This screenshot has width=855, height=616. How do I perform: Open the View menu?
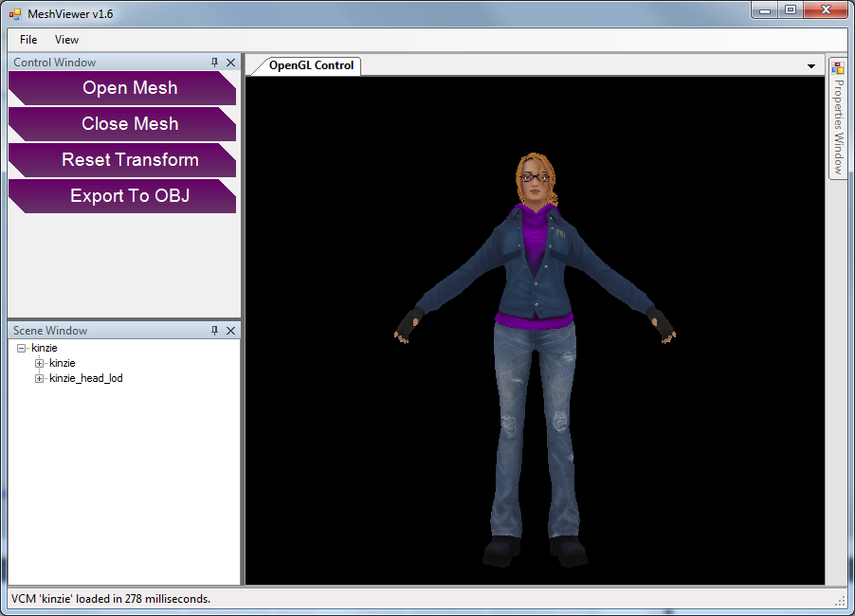66,40
